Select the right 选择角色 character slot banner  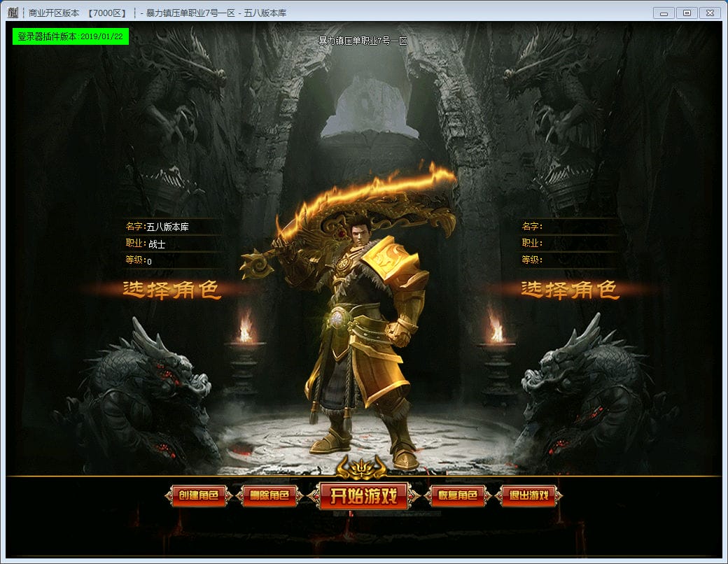[x=570, y=290]
